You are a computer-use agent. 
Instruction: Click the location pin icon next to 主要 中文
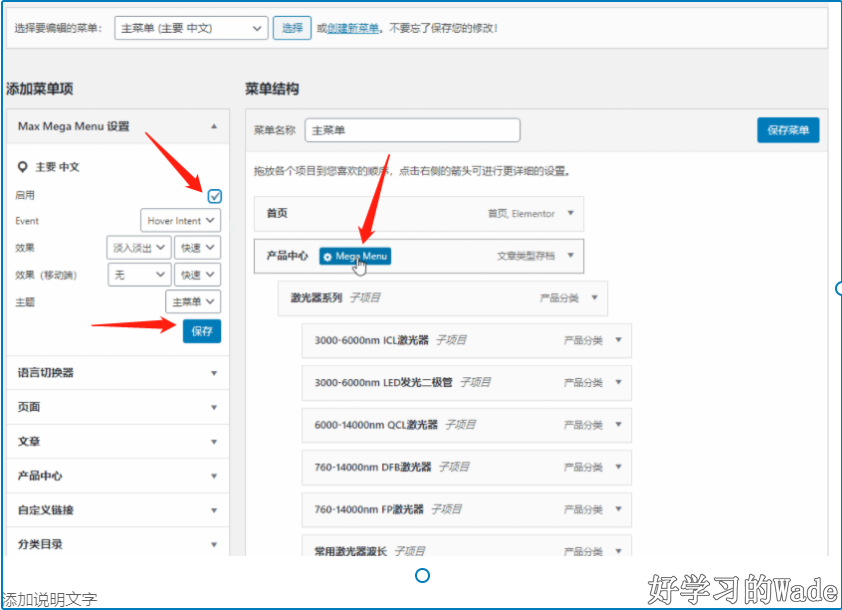[23, 167]
